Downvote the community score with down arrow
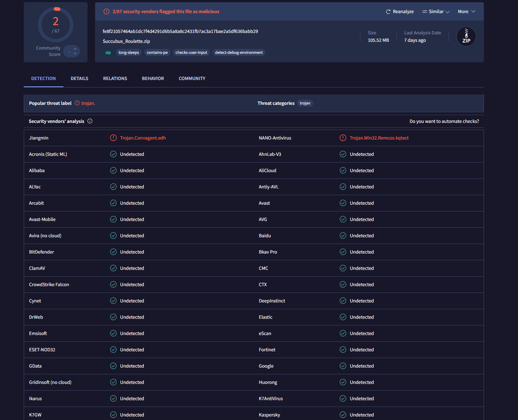The image size is (518, 420). 75,54
